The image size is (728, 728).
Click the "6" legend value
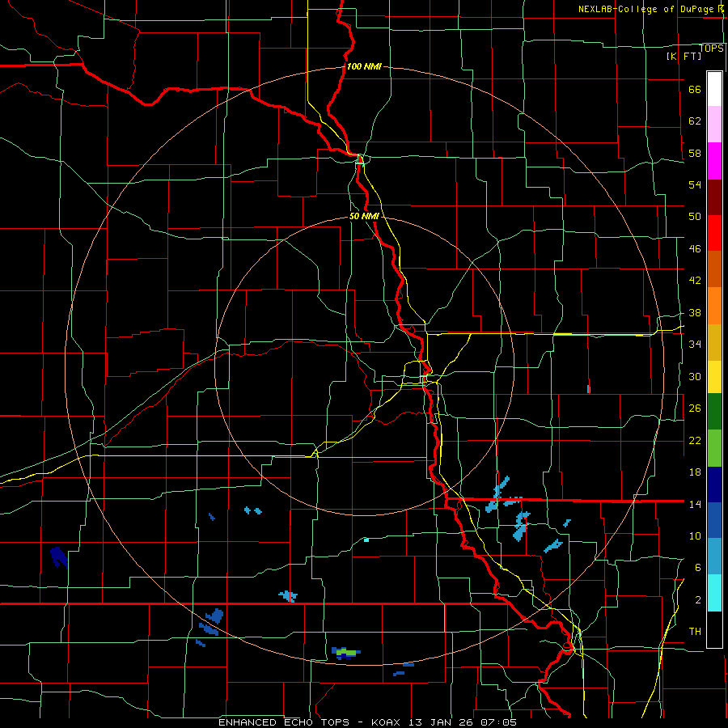698,568
